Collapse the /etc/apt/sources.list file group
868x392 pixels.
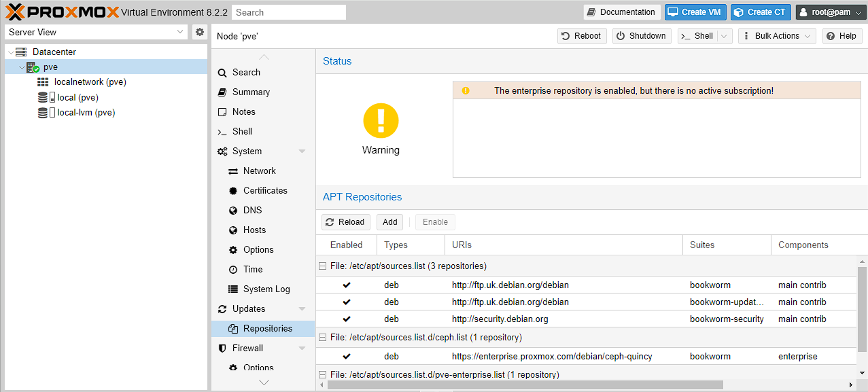click(323, 266)
